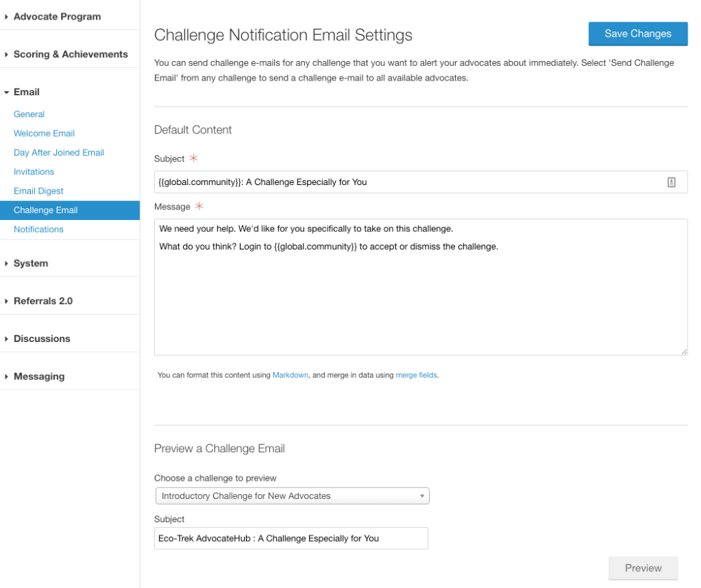Viewport: 701px width, 588px height.
Task: Expand the Messaging section
Action: 39,376
